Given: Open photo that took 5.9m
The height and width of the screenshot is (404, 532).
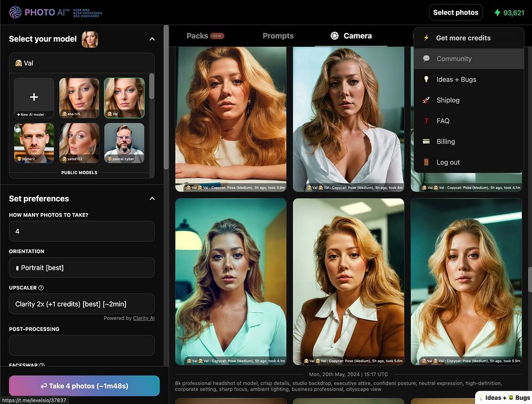Looking at the screenshot, I should click(466, 282).
